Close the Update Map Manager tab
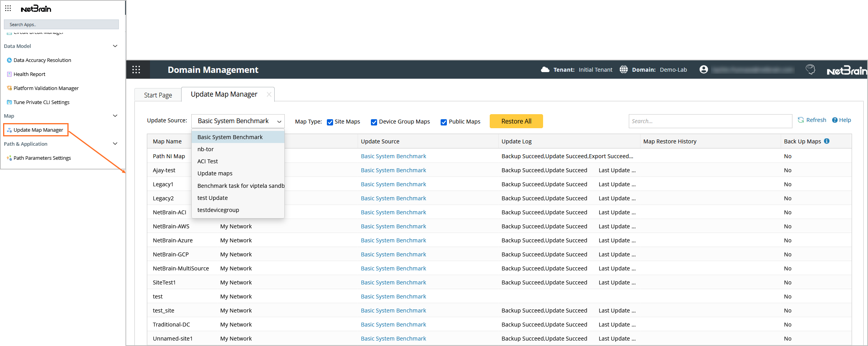 coord(269,94)
